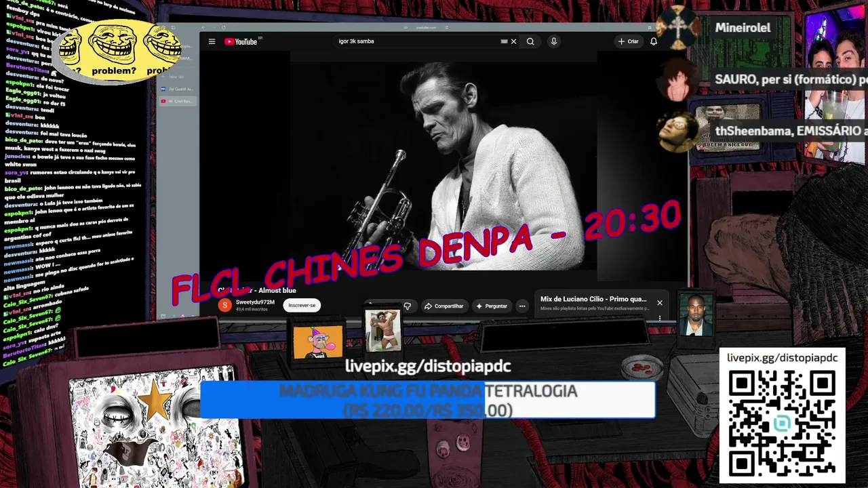Go back in the browser
Viewport: 868px width, 488px height.
point(203,27)
